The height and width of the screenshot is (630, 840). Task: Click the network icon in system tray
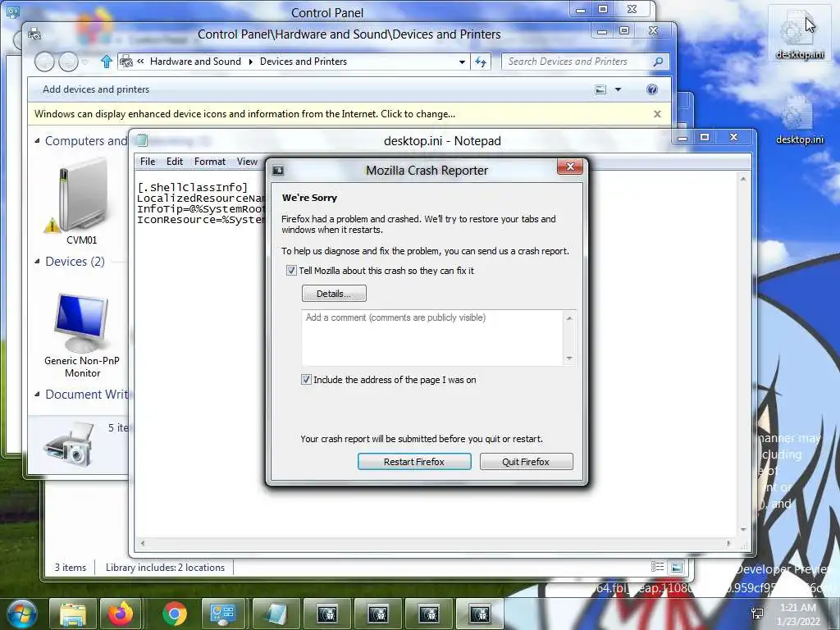coord(757,614)
